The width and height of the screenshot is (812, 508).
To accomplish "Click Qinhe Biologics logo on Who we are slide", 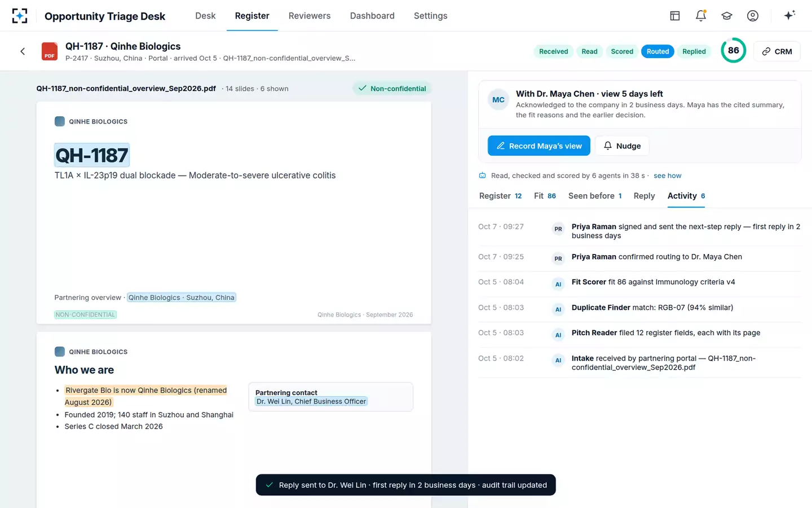I will click(x=59, y=352).
